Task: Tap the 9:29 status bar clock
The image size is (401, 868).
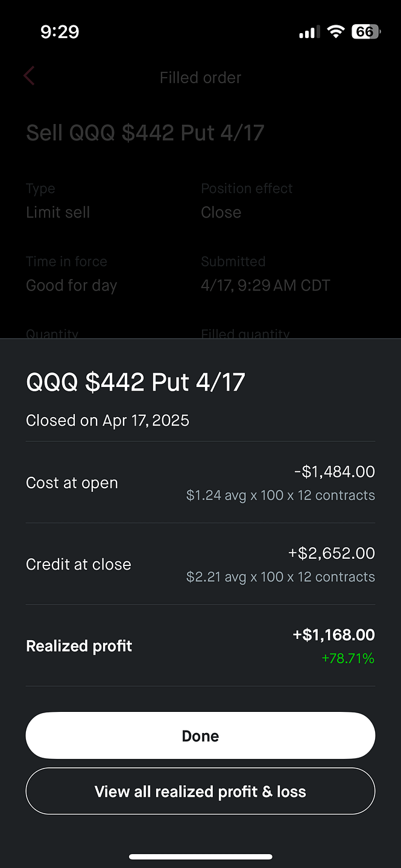Action: [60, 31]
